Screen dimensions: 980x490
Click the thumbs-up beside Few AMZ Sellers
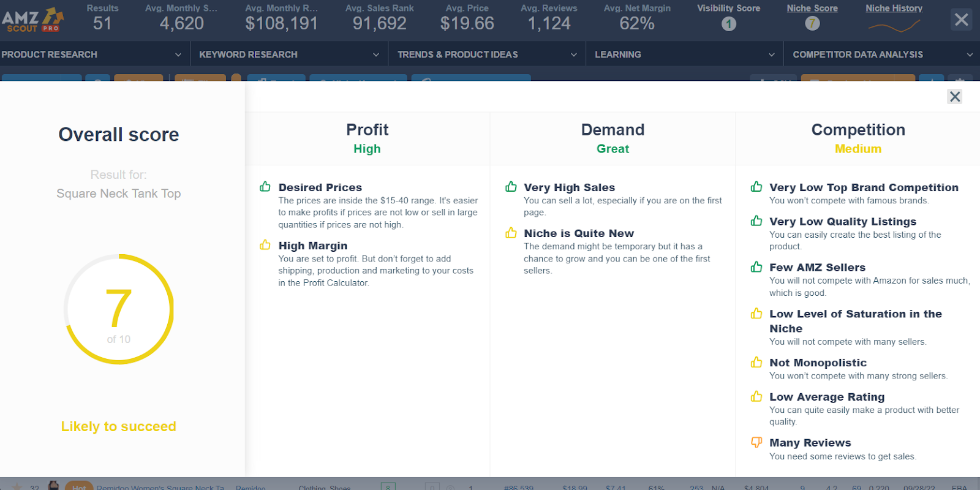(x=756, y=267)
